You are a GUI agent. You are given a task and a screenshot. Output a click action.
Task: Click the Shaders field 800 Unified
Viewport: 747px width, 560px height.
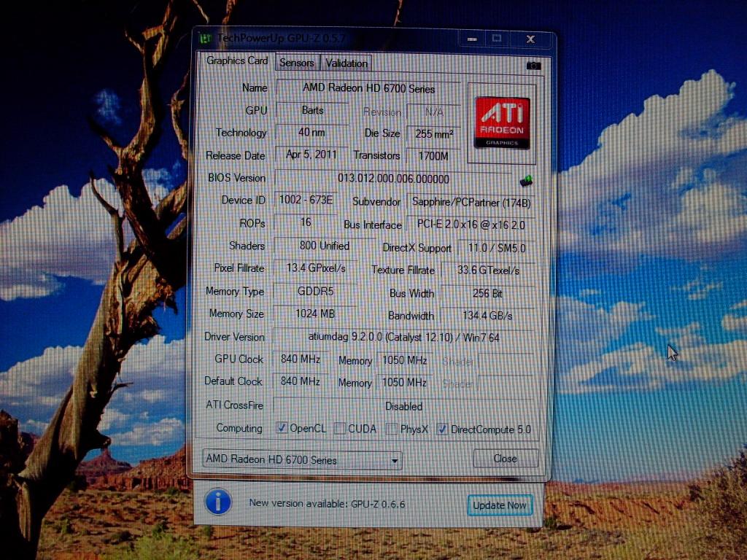click(324, 246)
